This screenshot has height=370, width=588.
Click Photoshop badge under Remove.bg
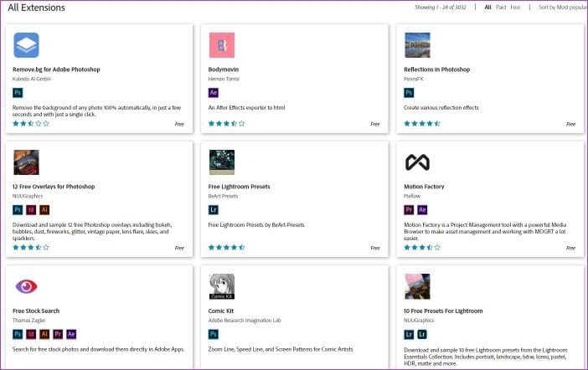tap(18, 93)
